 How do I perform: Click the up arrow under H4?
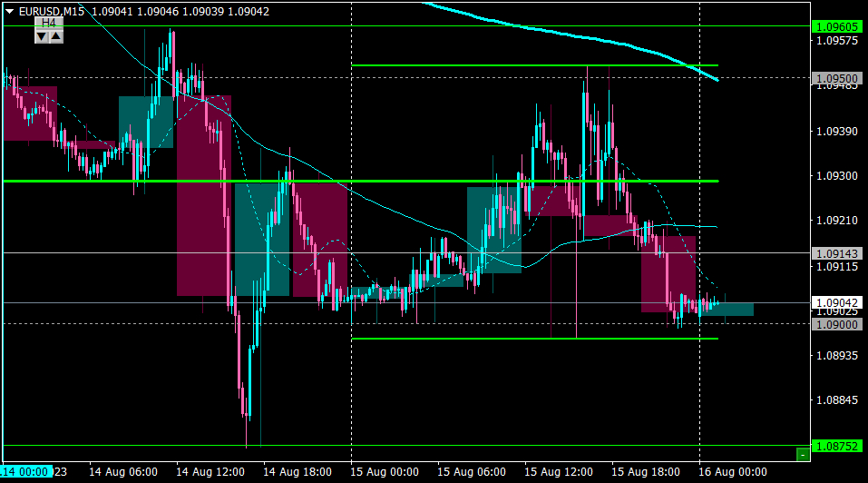pyautogui.click(x=56, y=36)
